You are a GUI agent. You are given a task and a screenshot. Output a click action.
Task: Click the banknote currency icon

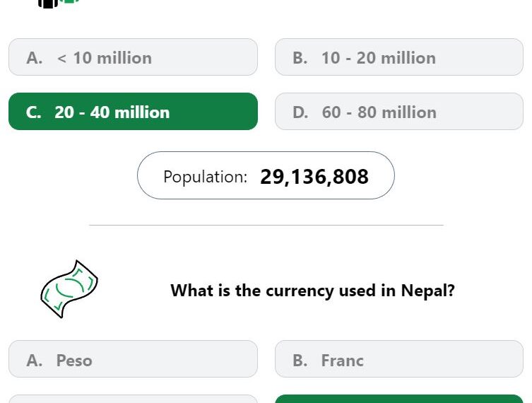(x=69, y=289)
